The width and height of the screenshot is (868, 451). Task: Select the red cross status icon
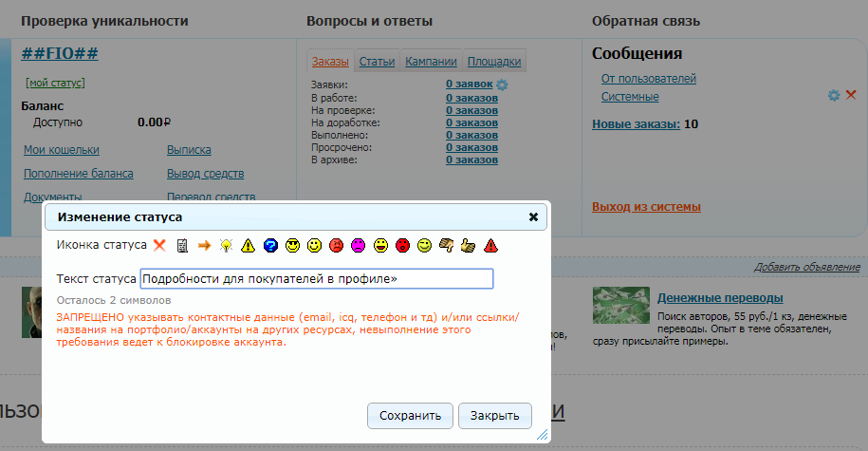click(159, 245)
